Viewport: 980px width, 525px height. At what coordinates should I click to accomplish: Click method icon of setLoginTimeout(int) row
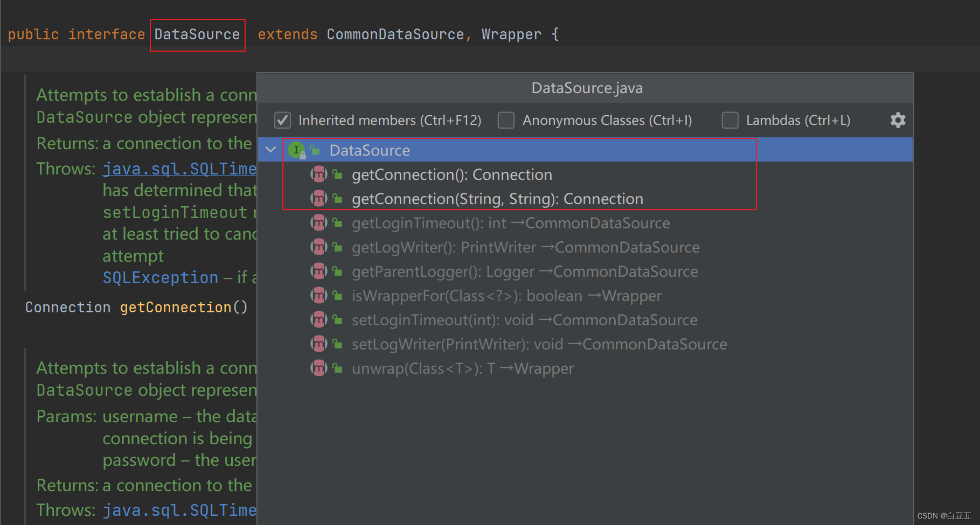[x=319, y=319]
